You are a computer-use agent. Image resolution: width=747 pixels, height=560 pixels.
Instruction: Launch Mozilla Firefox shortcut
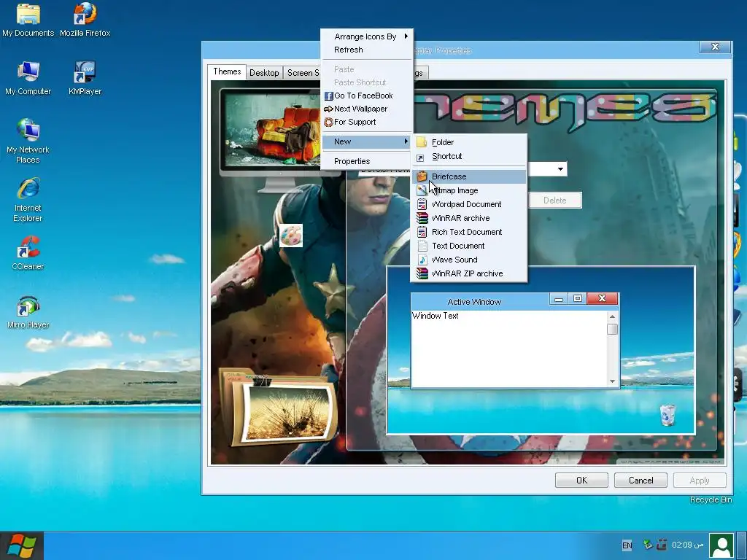click(x=85, y=20)
